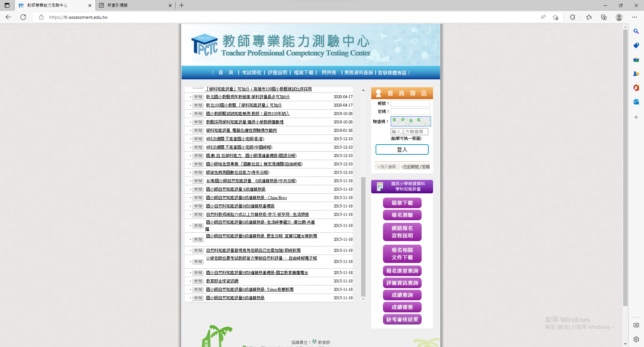This screenshot has height=347, width=644.
Task: Add page to favorites star icon
Action: click(x=555, y=17)
